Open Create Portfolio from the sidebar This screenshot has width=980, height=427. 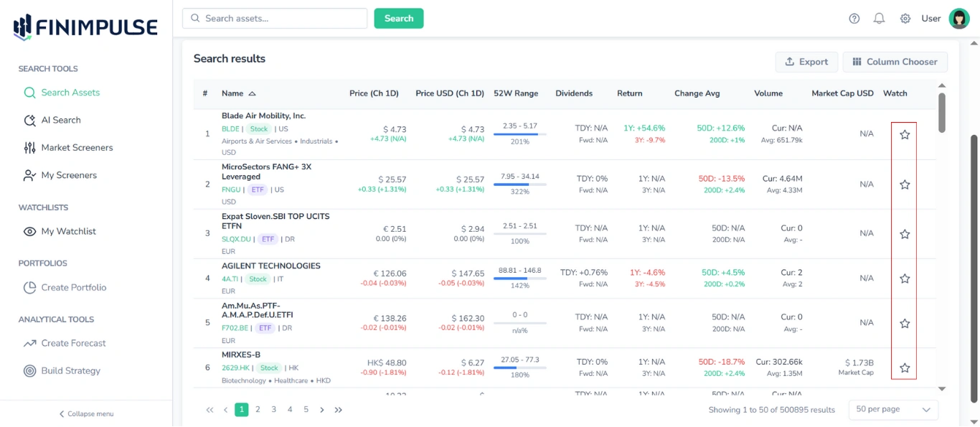[x=30, y=287]
